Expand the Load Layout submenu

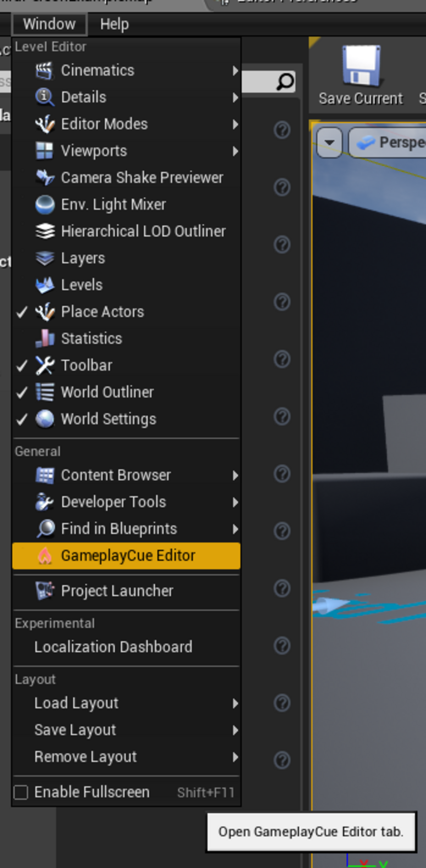coord(126,703)
